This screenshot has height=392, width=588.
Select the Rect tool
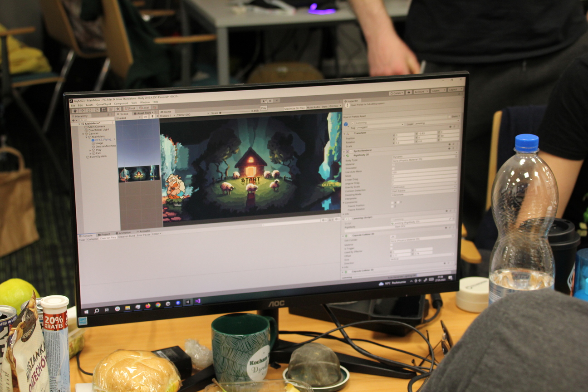[x=103, y=109]
